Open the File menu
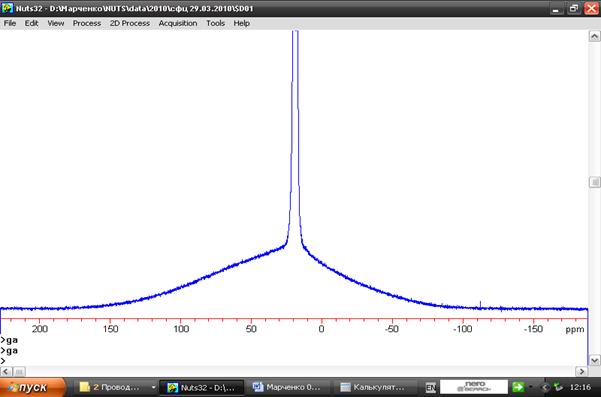601x397 pixels. point(10,23)
